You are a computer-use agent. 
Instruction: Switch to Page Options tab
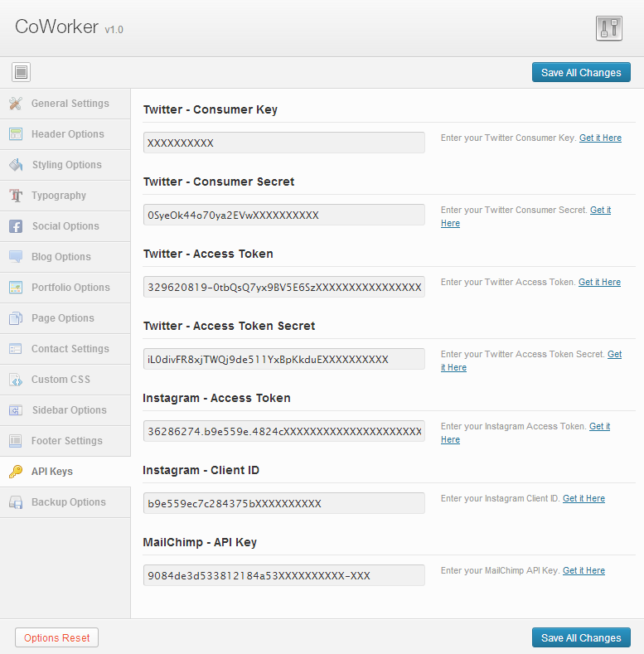pyautogui.click(x=65, y=318)
